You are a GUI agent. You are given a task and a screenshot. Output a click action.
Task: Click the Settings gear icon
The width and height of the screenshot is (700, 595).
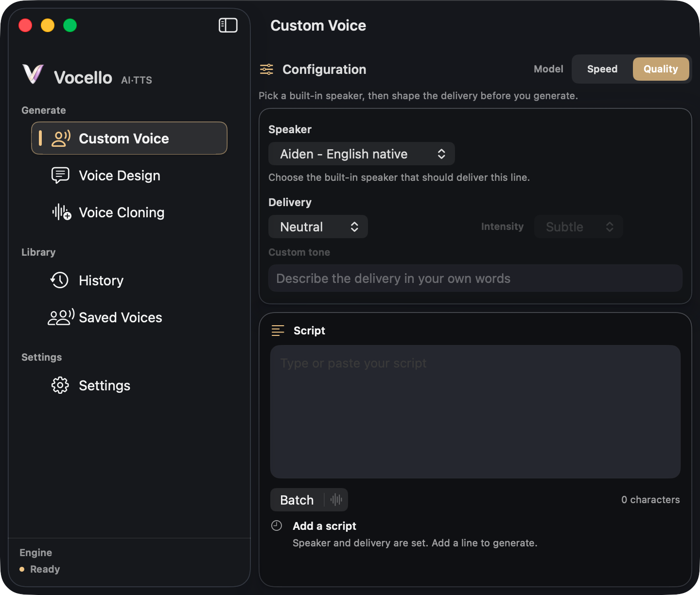[60, 385]
